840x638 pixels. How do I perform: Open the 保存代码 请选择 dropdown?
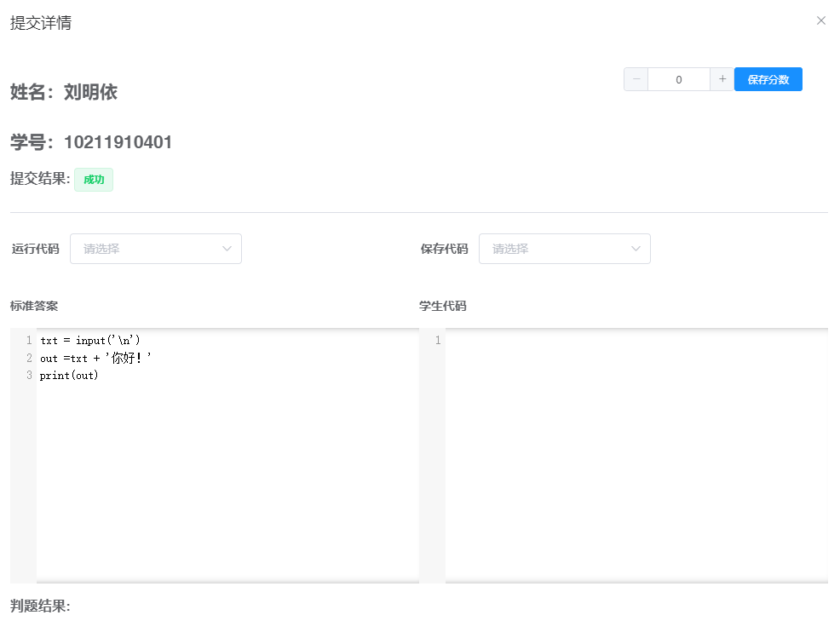point(565,249)
